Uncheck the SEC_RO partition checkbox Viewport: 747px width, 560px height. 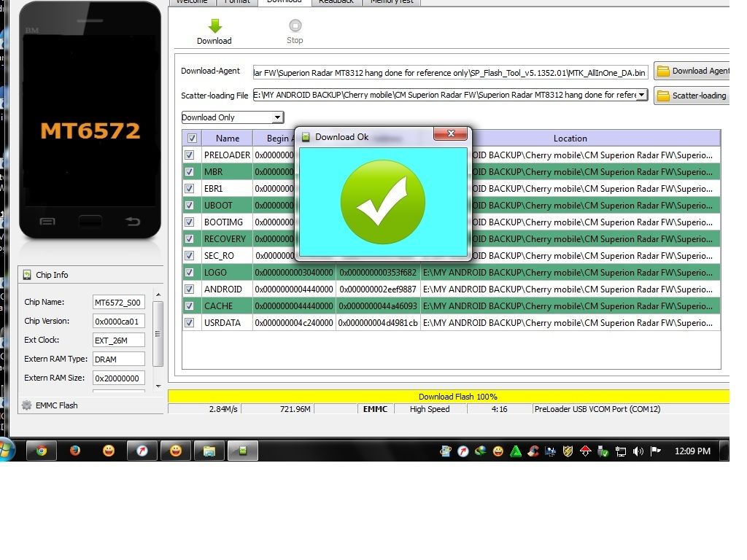click(189, 256)
